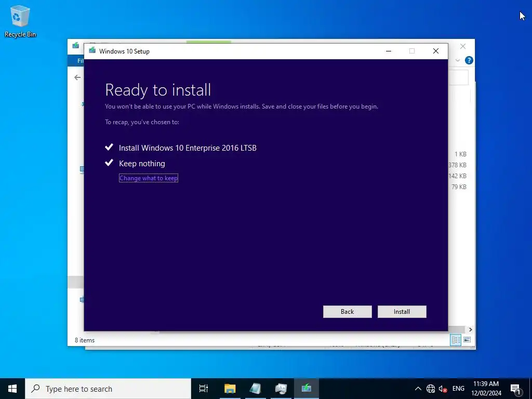Select the 1 KB file size entry

click(x=460, y=154)
